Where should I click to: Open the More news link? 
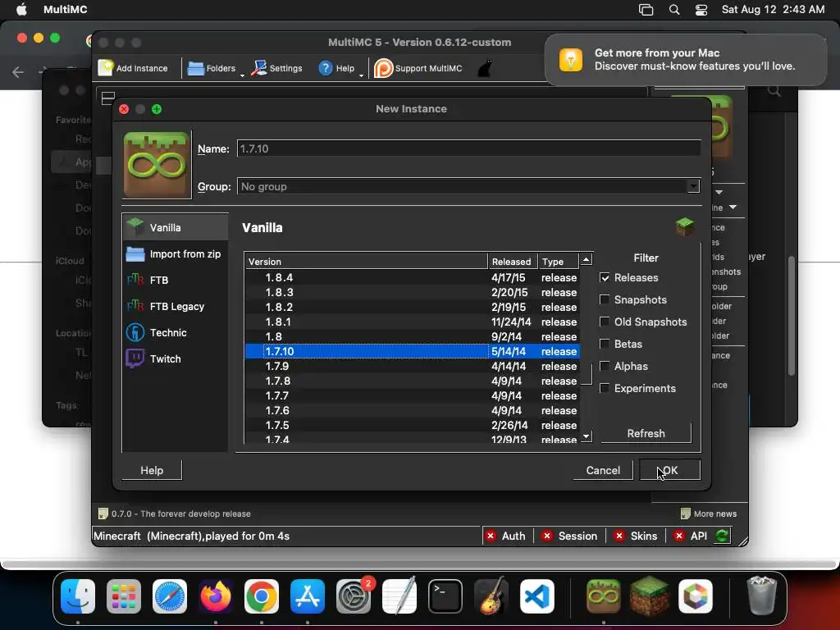coord(709,514)
